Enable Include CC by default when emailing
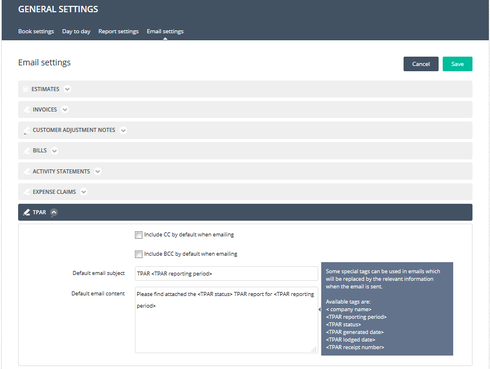 139,235
